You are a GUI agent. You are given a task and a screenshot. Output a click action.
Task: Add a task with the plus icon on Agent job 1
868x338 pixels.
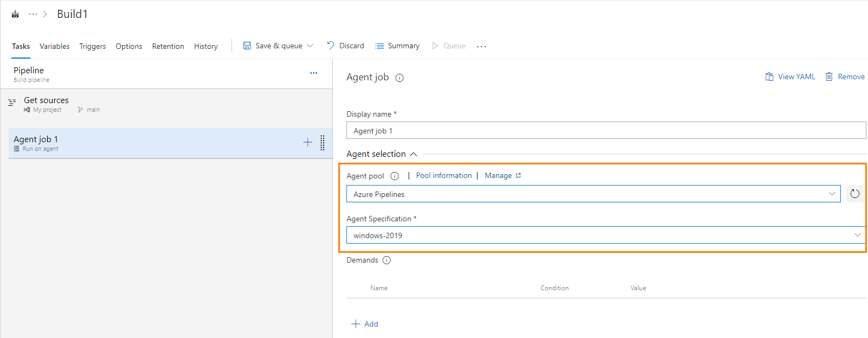(307, 142)
